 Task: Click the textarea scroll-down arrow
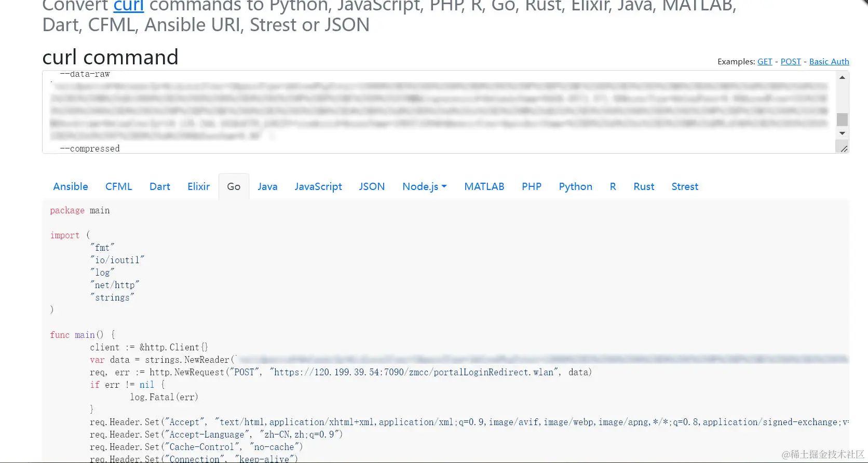tap(842, 133)
